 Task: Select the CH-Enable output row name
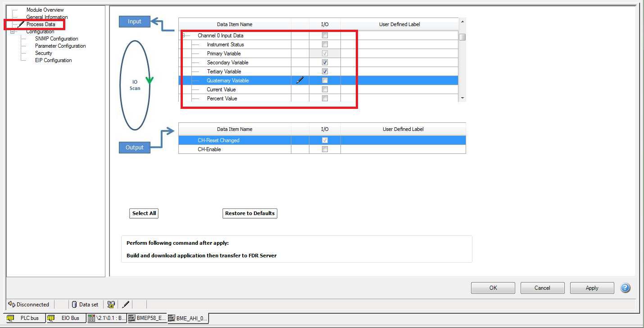209,149
